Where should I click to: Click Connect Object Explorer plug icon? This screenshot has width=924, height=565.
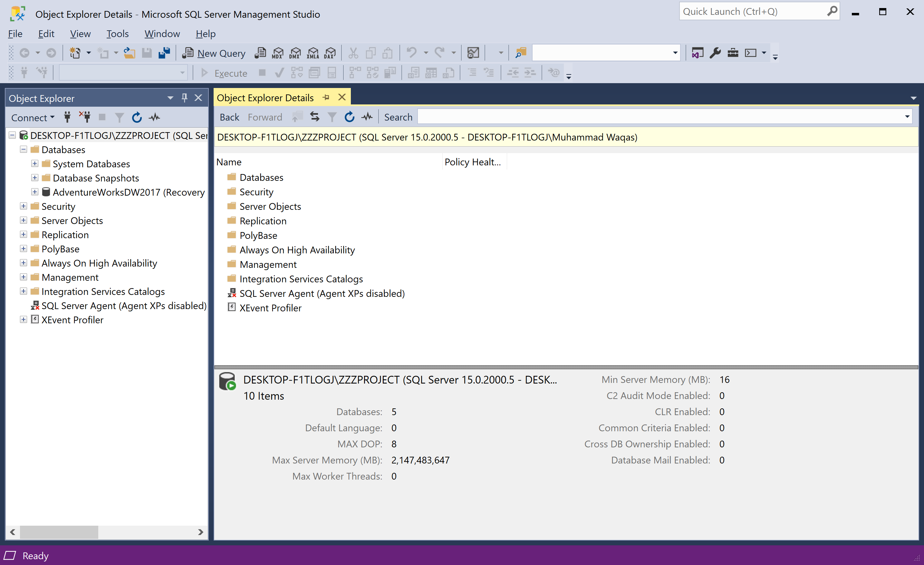[x=68, y=117]
